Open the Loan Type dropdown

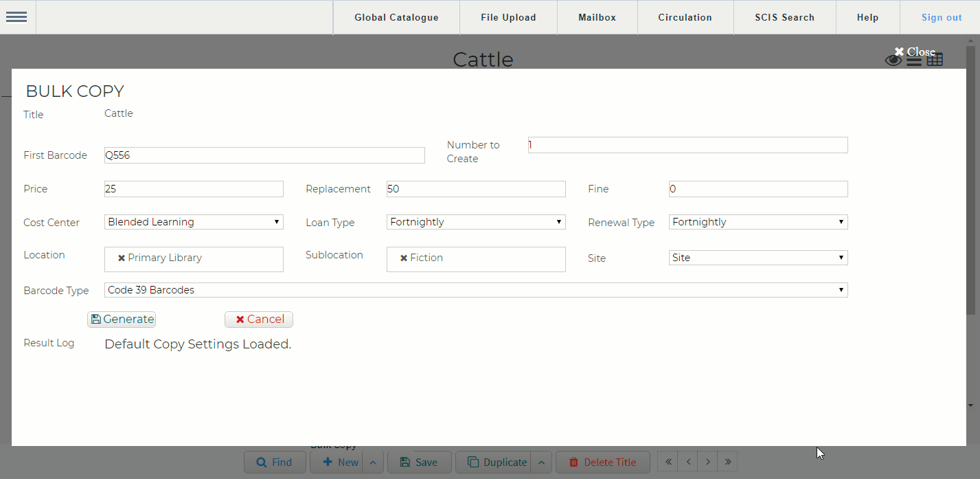(476, 222)
